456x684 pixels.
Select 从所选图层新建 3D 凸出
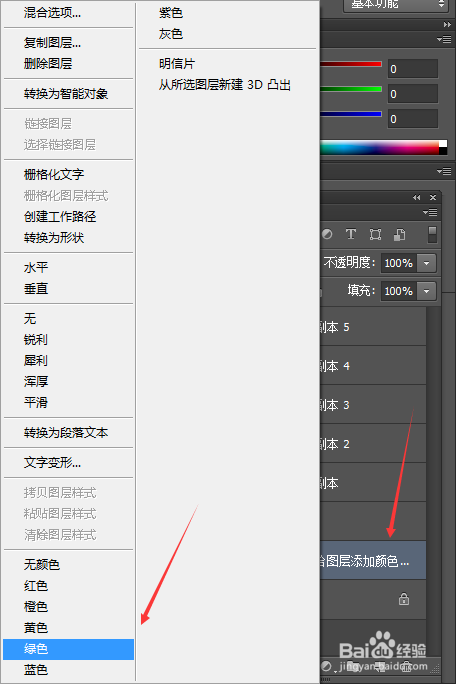click(227, 85)
